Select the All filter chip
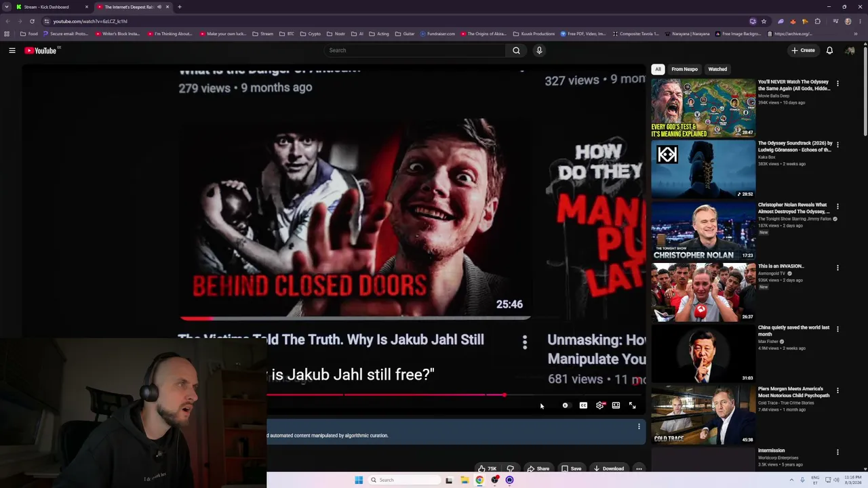868x488 pixels. 657,69
